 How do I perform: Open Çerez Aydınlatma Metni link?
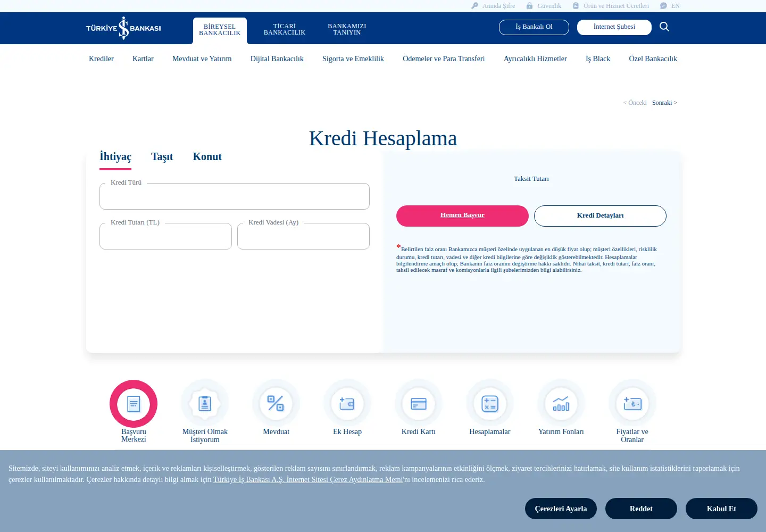coord(308,480)
